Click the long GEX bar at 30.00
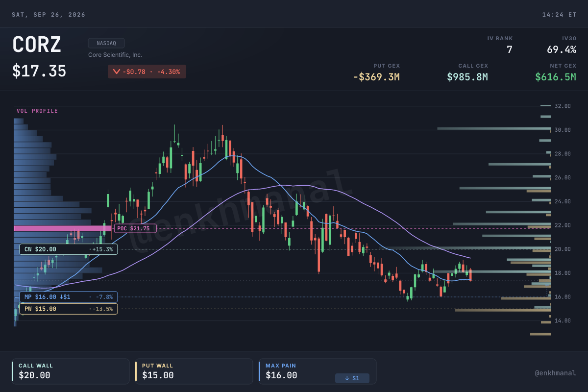Screen dimensions: 588x392 tap(494, 128)
